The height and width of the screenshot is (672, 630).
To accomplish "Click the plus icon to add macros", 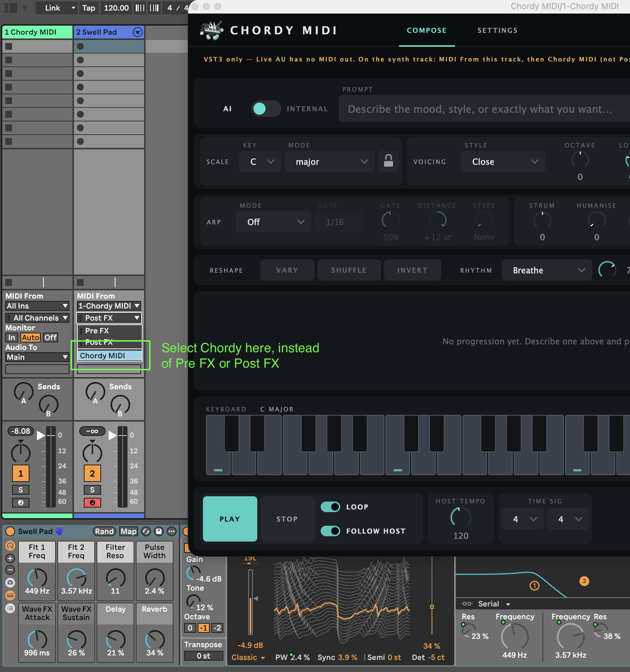I will click(x=10, y=558).
